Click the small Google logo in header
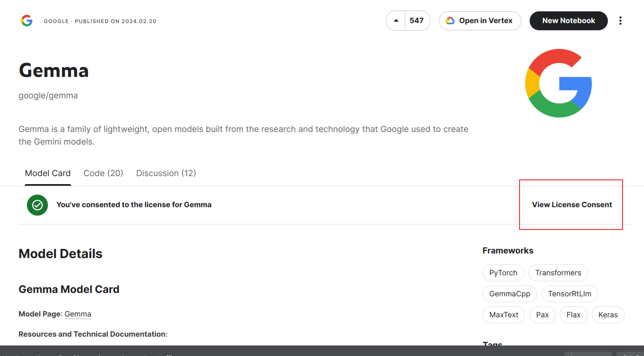Viewport: 644px width, 356px height. coord(27,21)
